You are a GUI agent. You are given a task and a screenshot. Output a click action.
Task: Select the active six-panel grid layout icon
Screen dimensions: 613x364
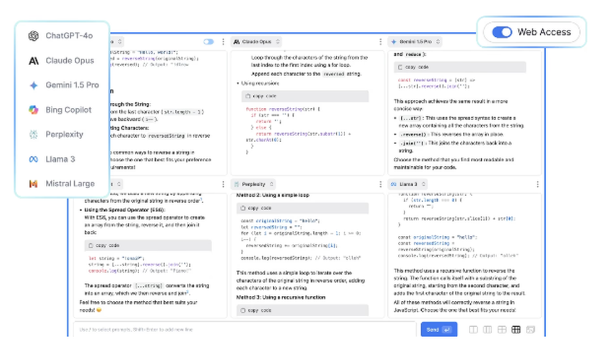point(516,330)
